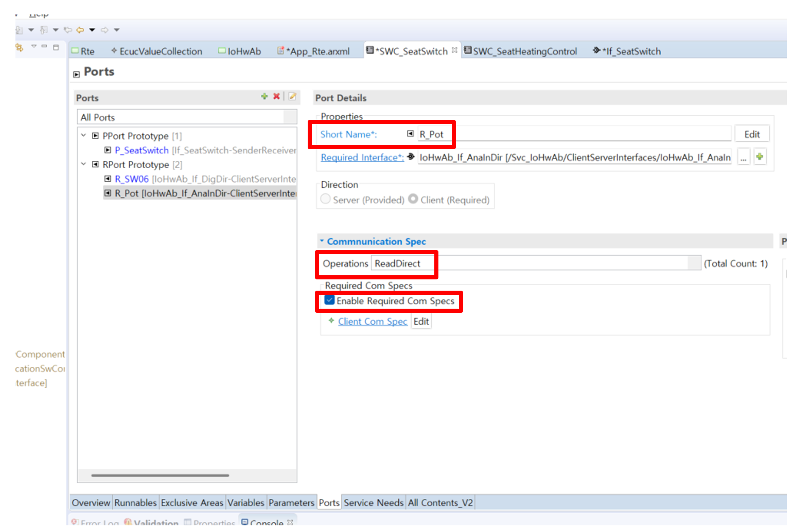Image resolution: width=812 pixels, height=532 pixels.
Task: Collapse the RPort Prototype tree node
Action: pos(83,164)
